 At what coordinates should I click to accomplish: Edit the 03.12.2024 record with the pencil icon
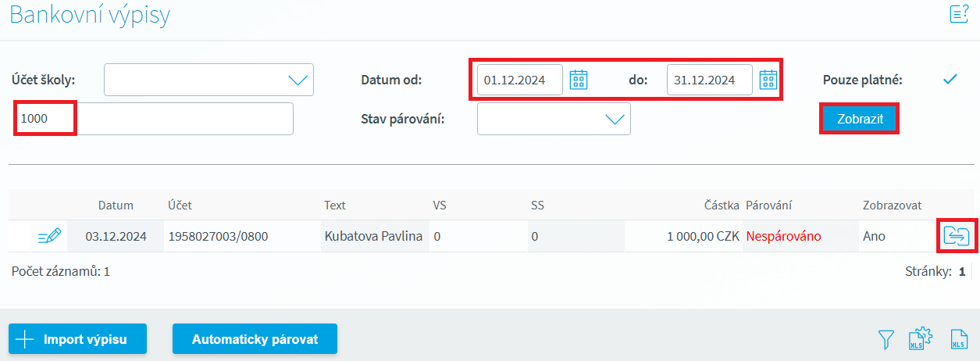tap(49, 236)
